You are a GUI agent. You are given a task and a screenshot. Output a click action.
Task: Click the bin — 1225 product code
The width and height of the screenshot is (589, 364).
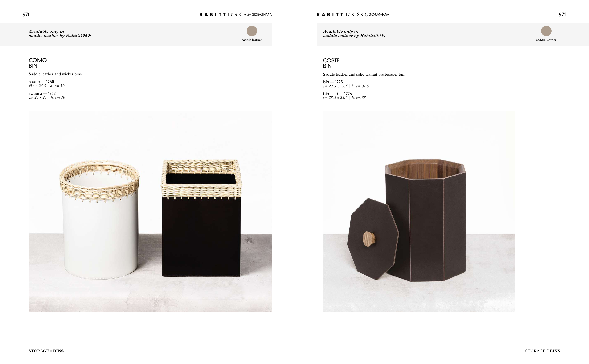tap(333, 82)
